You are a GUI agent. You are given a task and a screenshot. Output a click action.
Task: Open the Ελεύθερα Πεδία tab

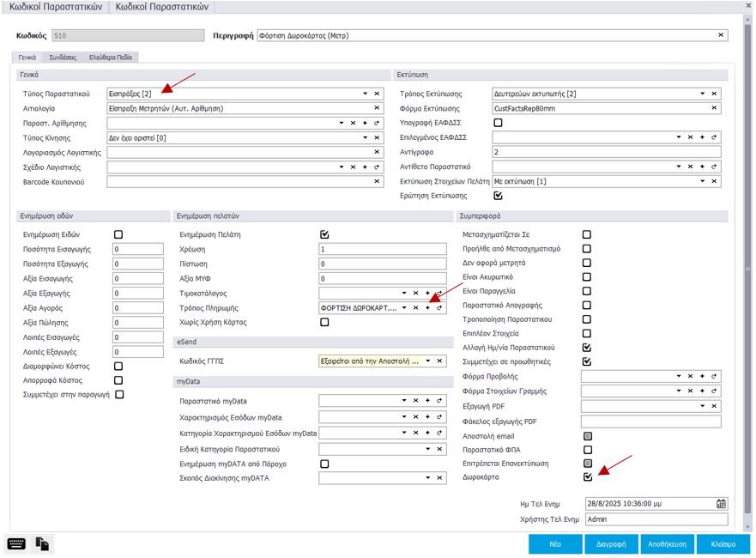[x=108, y=57]
